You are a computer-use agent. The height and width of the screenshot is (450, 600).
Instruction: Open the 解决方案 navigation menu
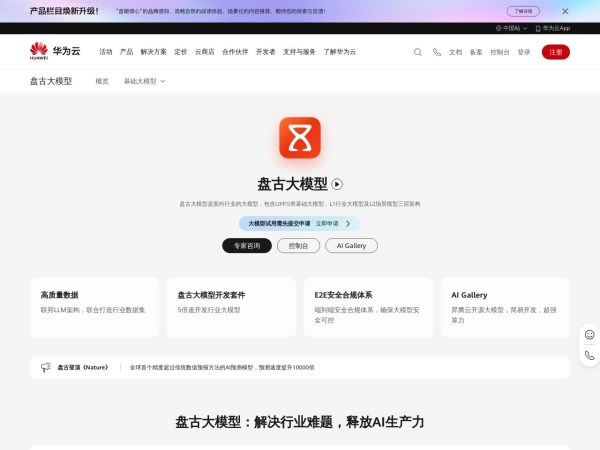coord(153,52)
